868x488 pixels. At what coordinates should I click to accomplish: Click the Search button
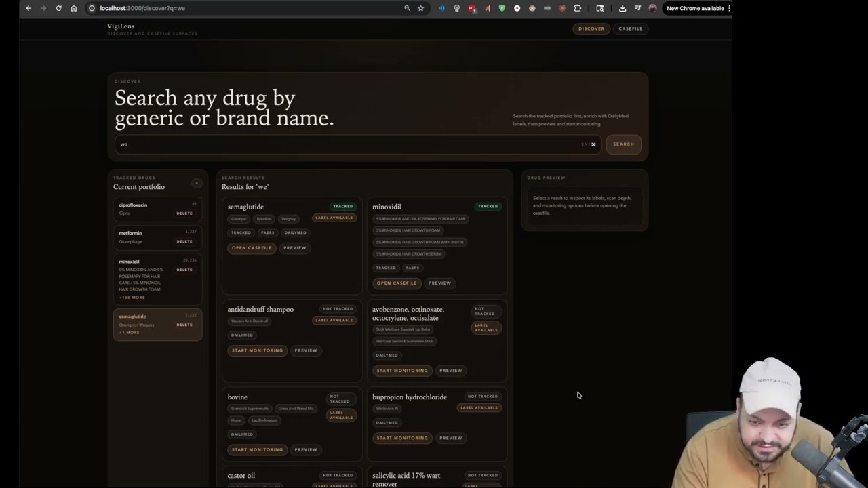pos(623,144)
